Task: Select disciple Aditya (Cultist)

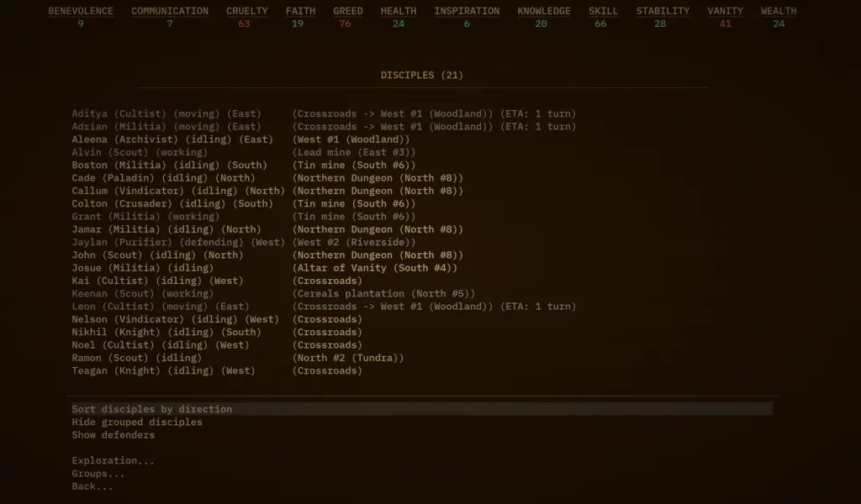Action: click(x=324, y=114)
